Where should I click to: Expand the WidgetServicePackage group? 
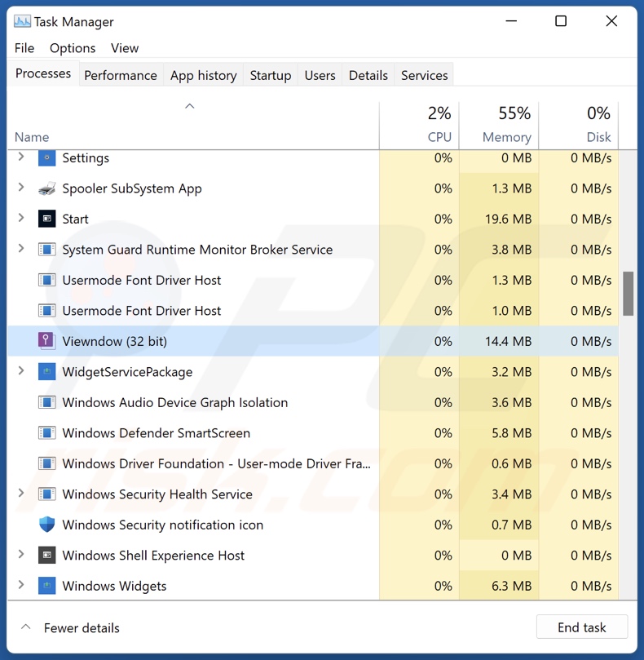click(20, 370)
